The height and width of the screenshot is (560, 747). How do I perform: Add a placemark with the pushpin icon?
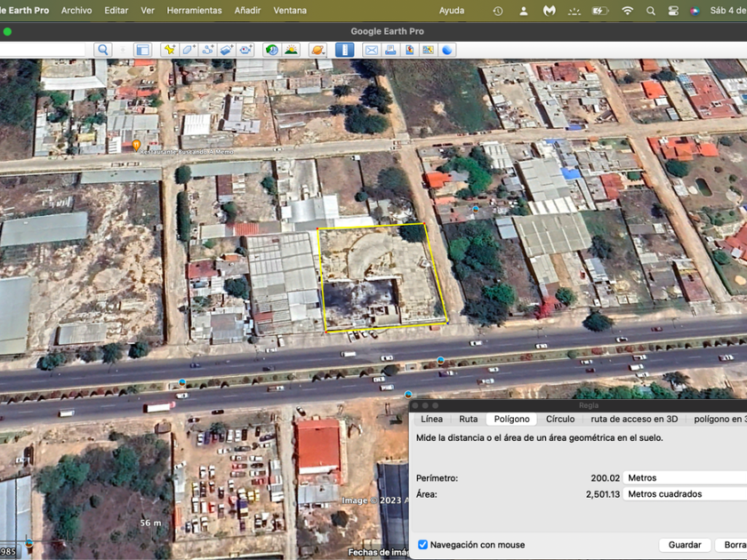[x=169, y=50]
